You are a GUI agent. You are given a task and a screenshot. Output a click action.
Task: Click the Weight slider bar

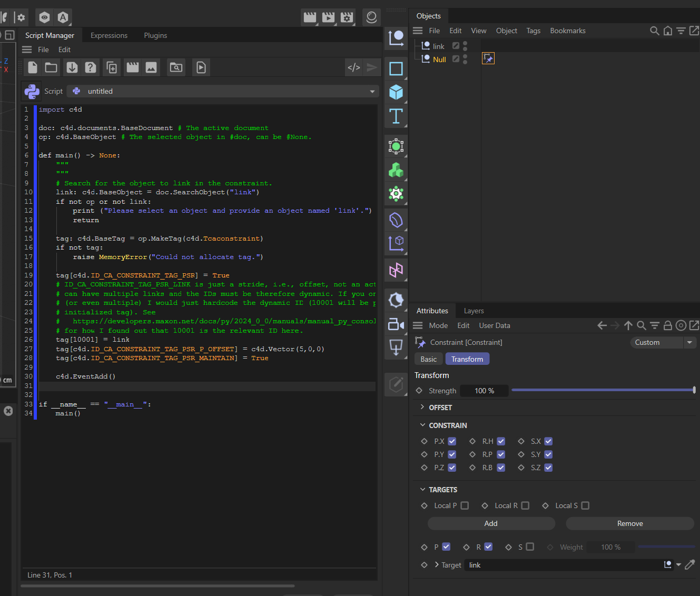tap(667, 547)
